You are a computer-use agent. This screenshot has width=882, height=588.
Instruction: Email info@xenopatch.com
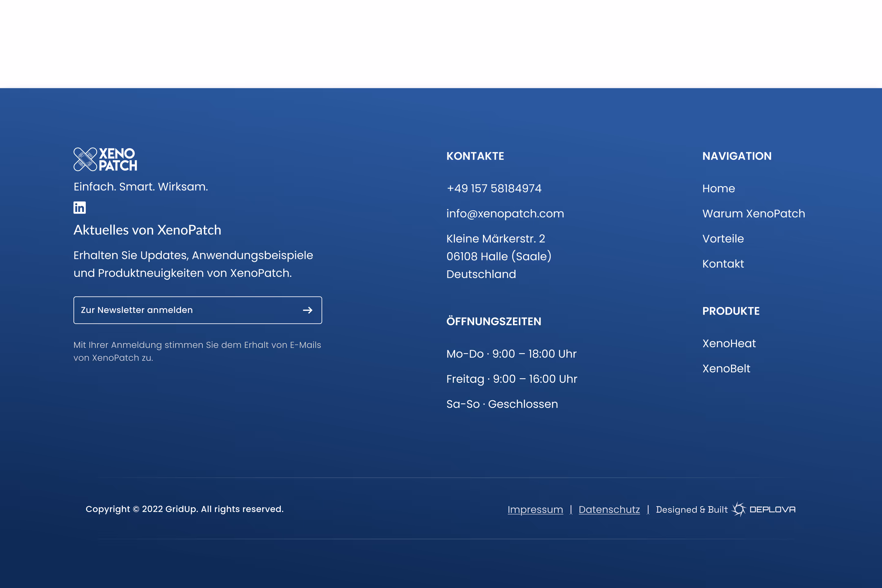point(505,213)
